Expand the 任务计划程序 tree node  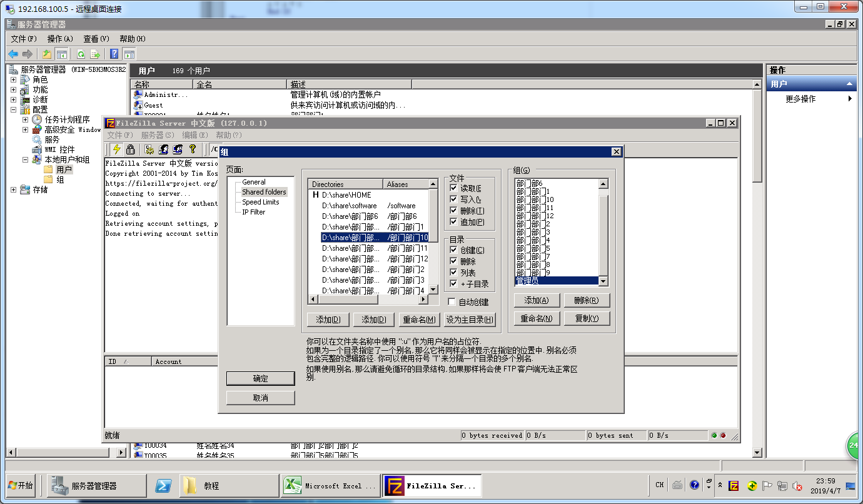pyautogui.click(x=25, y=119)
